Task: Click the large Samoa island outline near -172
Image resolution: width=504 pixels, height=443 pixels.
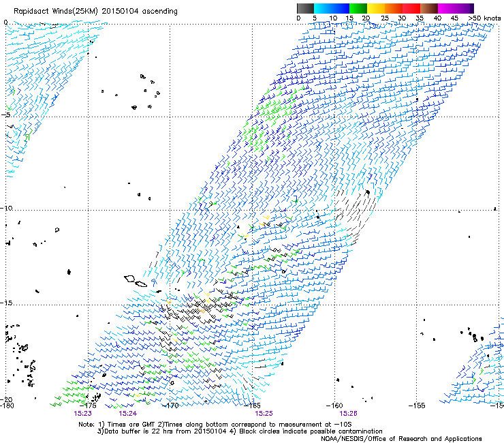Action: pos(130,279)
